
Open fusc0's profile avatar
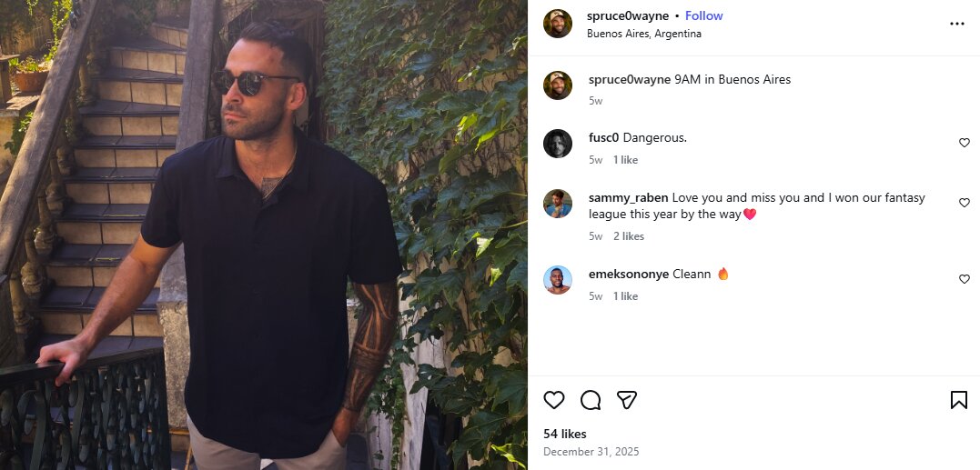558,144
